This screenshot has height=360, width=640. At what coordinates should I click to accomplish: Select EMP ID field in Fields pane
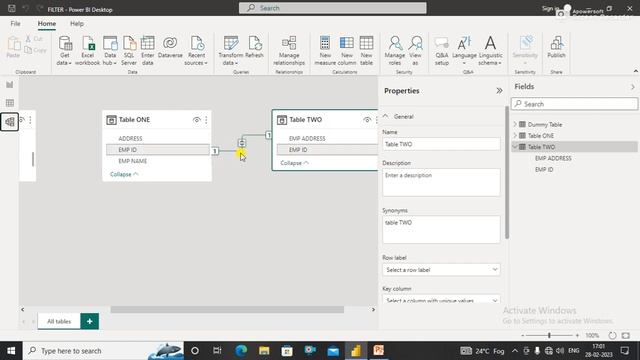(x=544, y=169)
